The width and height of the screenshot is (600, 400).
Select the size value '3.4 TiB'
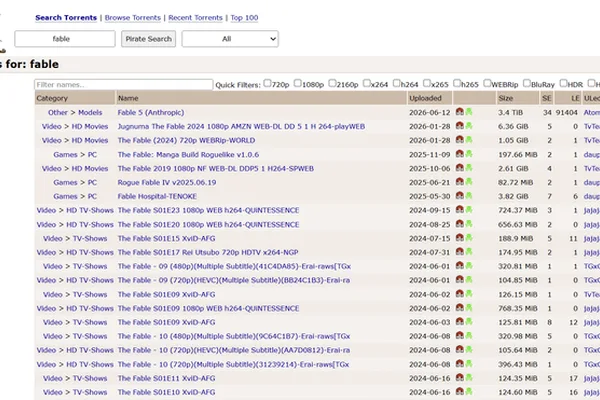(x=510, y=113)
